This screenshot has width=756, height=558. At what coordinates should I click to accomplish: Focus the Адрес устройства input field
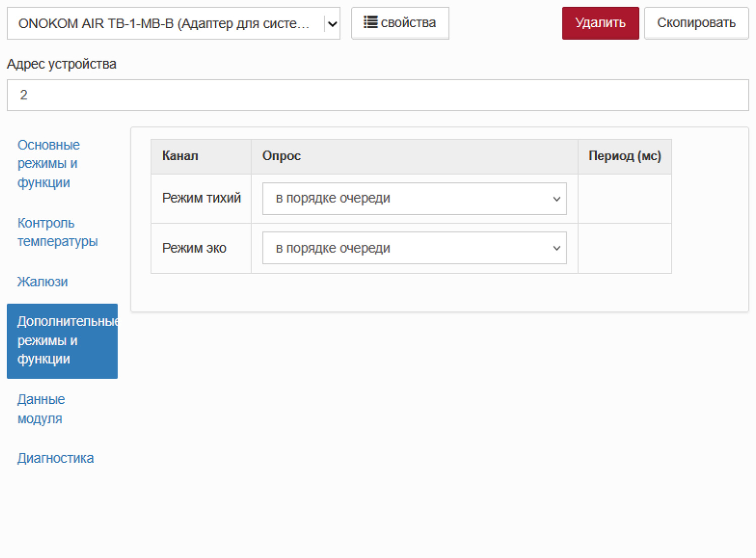pos(377,95)
